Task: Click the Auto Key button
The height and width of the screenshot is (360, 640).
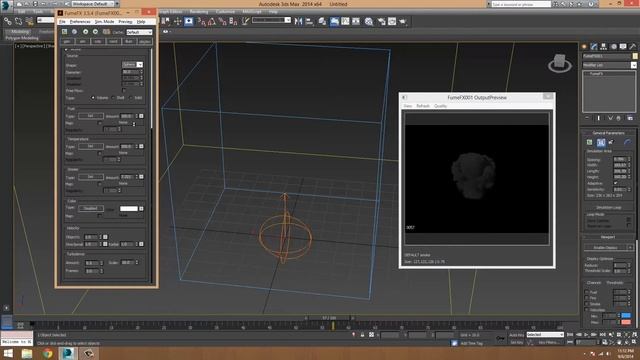Action: pos(516,335)
